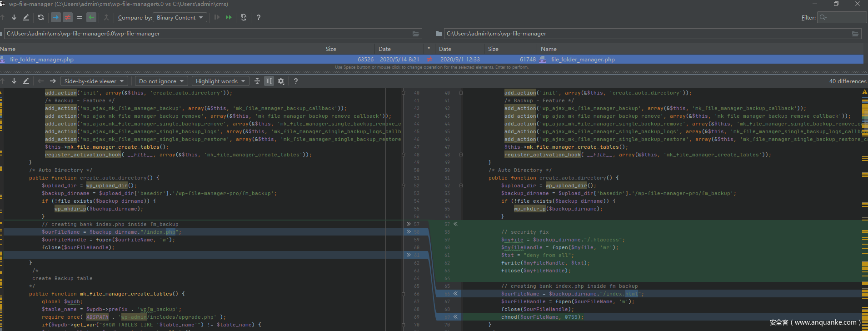This screenshot has width=868, height=331.
Task: Click Collapse Unchanged Fragments icon in diff toolbar
Action: click(x=257, y=81)
